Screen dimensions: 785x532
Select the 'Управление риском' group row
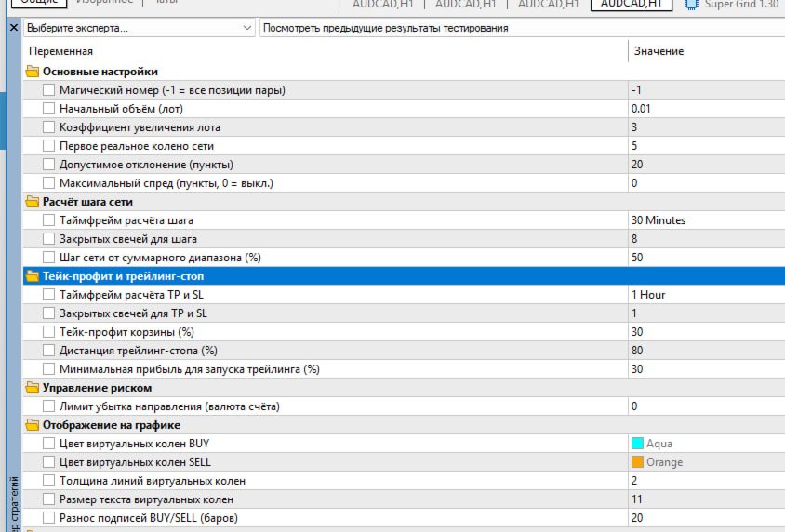[404, 388]
